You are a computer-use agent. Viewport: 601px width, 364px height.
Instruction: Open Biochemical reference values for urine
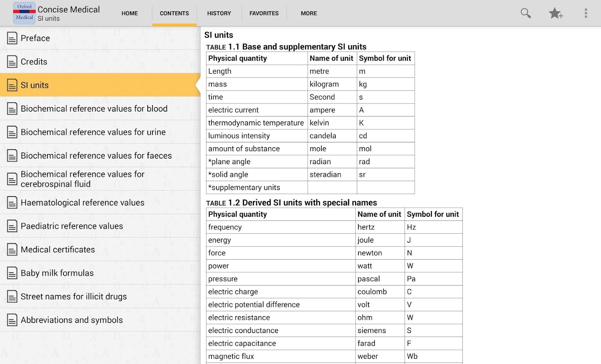[93, 132]
